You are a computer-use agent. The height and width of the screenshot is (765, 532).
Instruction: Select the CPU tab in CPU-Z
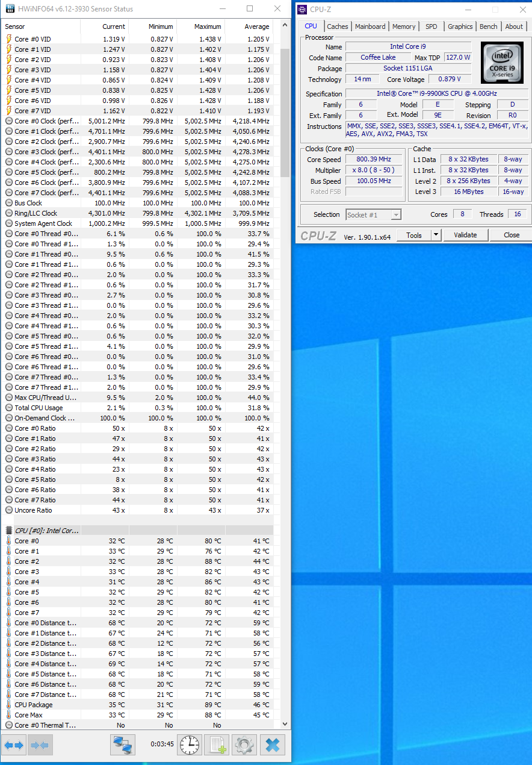pyautogui.click(x=311, y=26)
